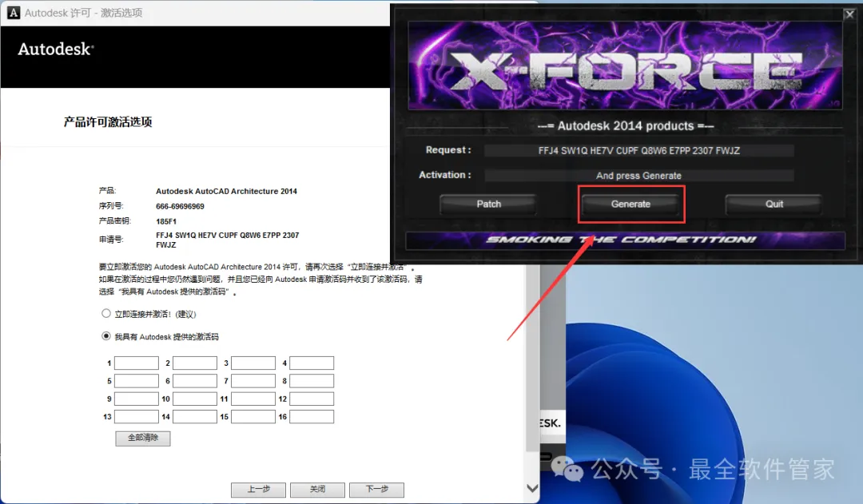
Task: Close the X-Force window with the X icon
Action: [849, 15]
